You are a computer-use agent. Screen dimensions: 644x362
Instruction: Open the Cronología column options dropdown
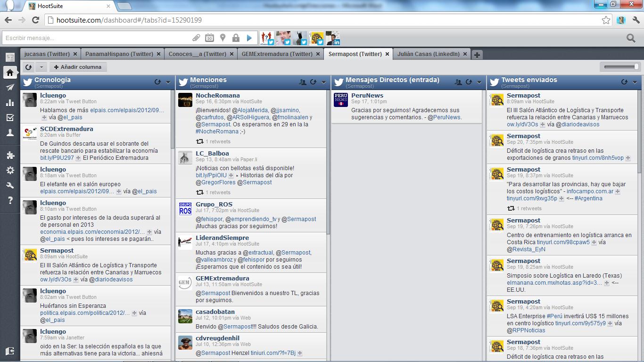[x=168, y=82]
